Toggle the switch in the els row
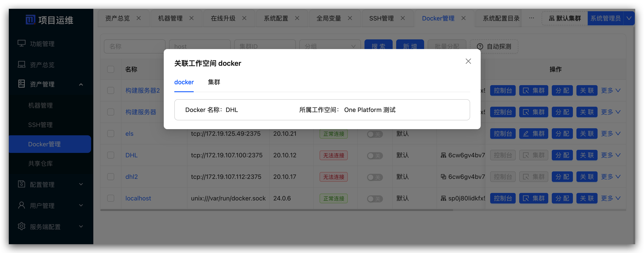 [375, 134]
